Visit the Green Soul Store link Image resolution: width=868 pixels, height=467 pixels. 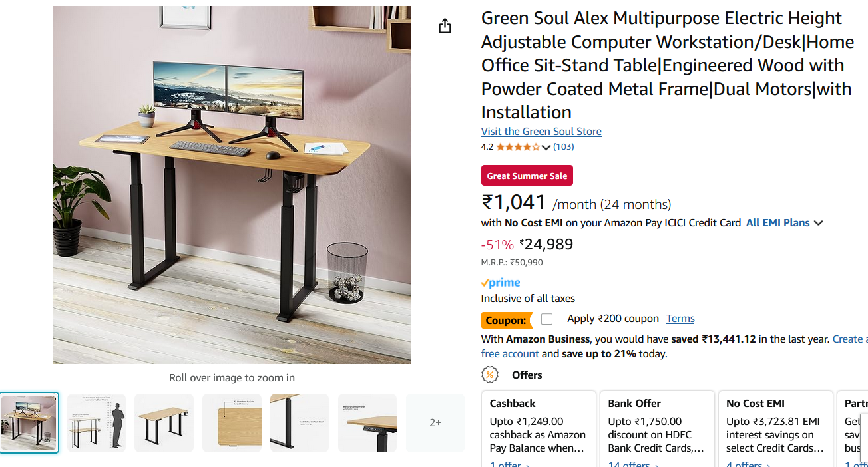tap(541, 132)
